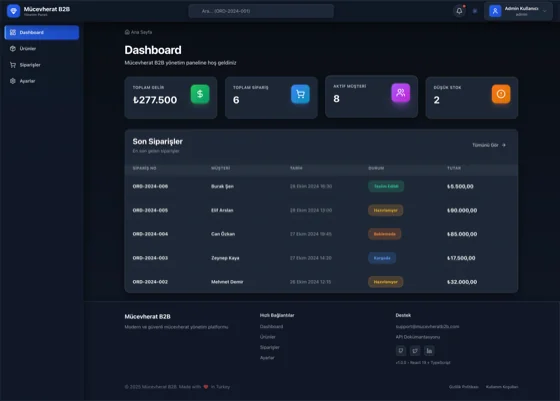560x401 pixels.
Task: Click the green dollar revenue icon
Action: [200, 94]
